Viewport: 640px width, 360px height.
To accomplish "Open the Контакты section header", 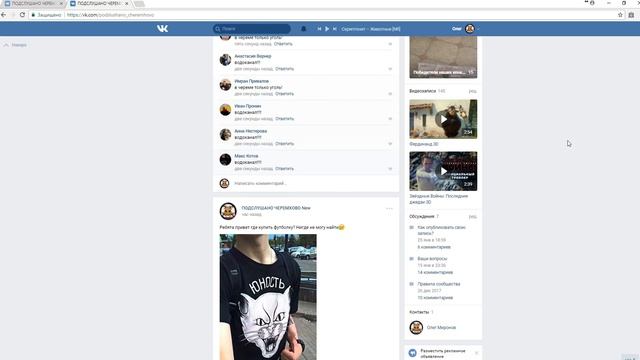I will (419, 312).
